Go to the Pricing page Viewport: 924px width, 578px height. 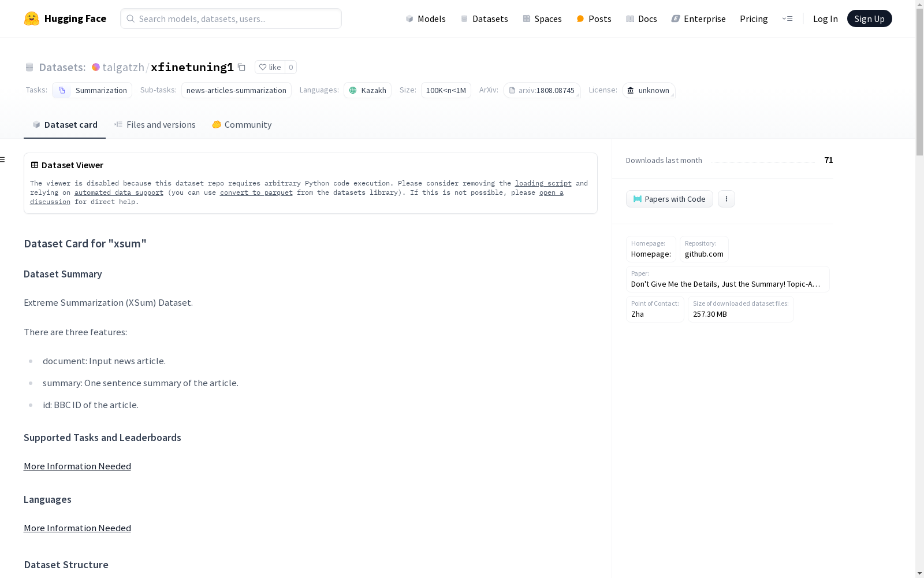[x=754, y=18]
